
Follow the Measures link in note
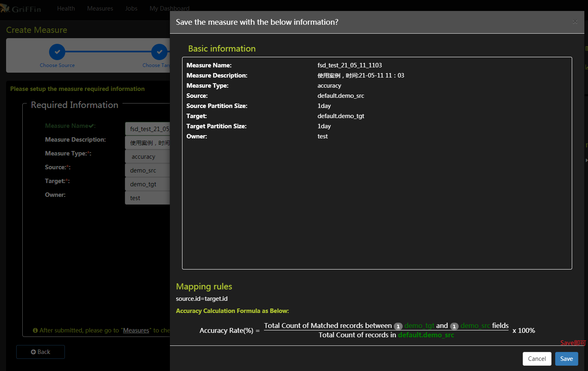click(x=136, y=330)
